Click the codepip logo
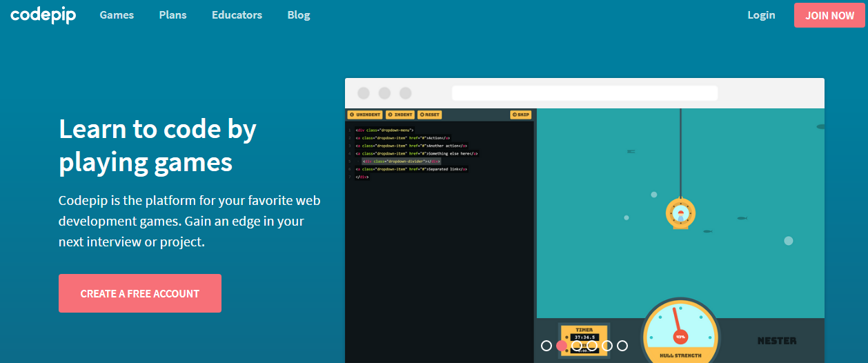 [43, 15]
